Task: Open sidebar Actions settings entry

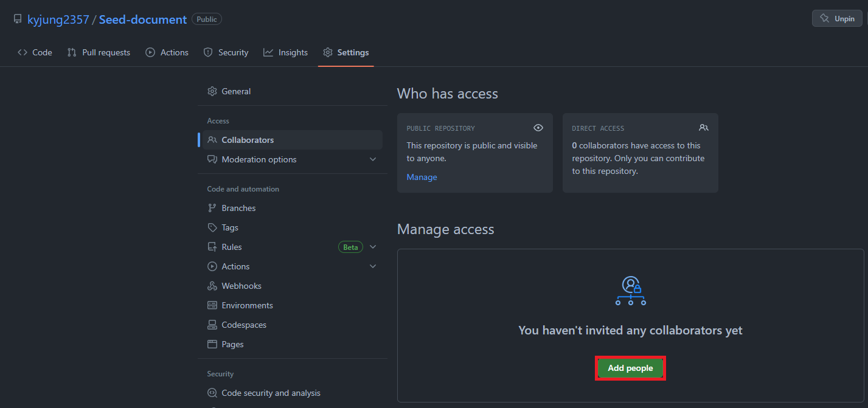Action: click(x=292, y=266)
